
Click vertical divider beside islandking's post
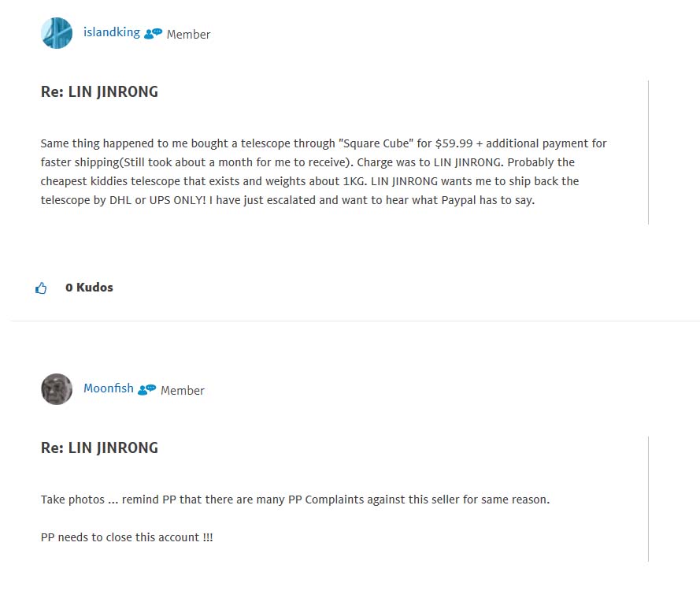point(648,152)
